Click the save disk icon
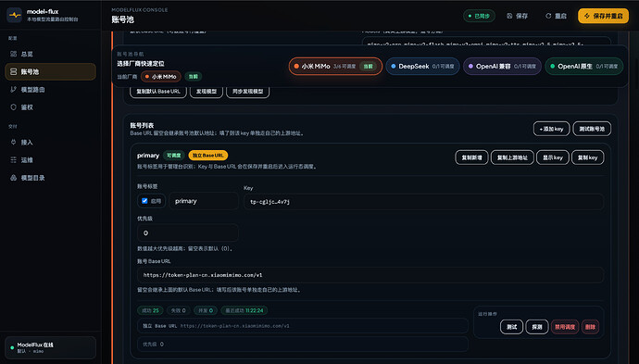639x364 pixels. [509, 16]
